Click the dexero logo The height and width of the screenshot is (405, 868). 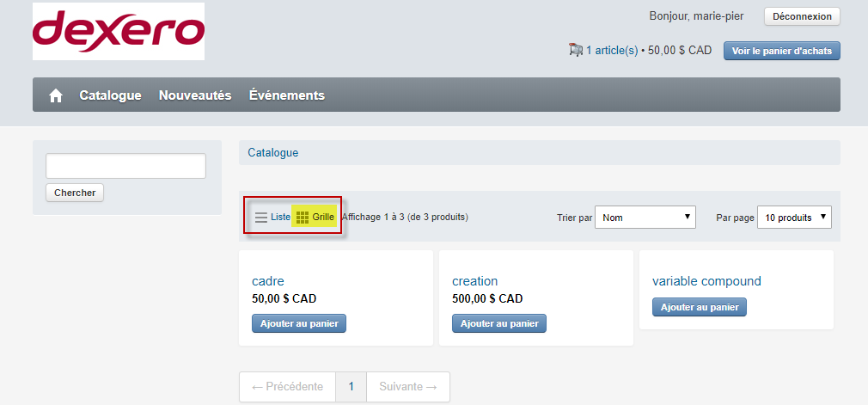click(x=119, y=31)
